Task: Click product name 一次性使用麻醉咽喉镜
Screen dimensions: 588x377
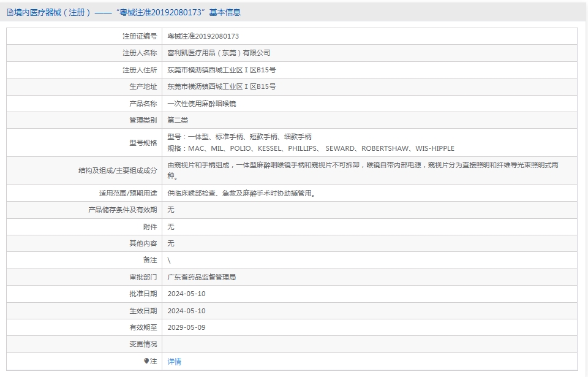Action: (202, 104)
